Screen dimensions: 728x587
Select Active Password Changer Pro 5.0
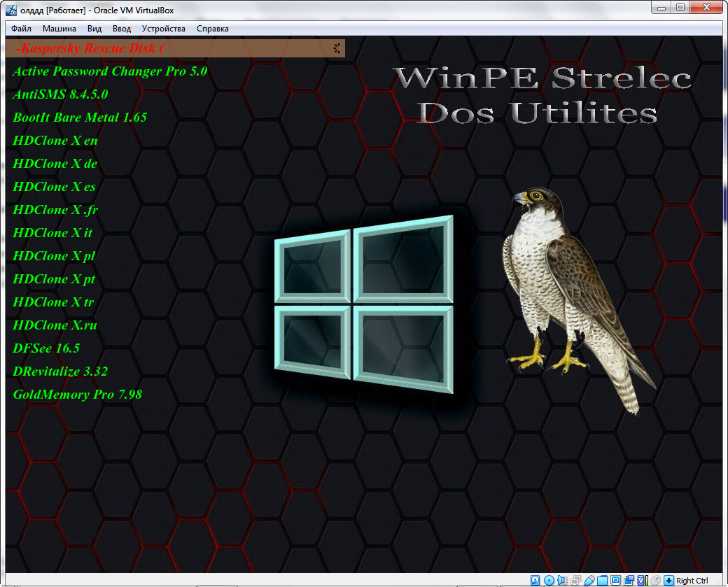(x=110, y=71)
